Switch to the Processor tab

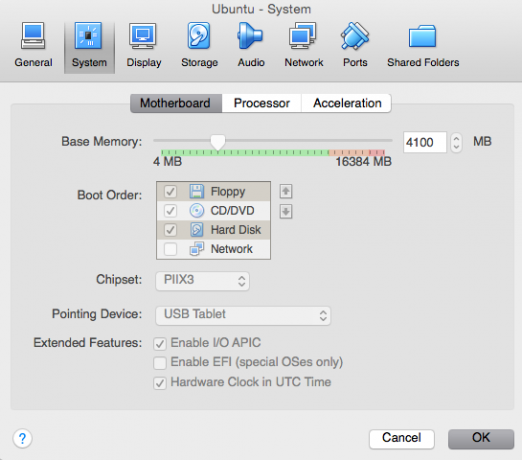(x=262, y=103)
